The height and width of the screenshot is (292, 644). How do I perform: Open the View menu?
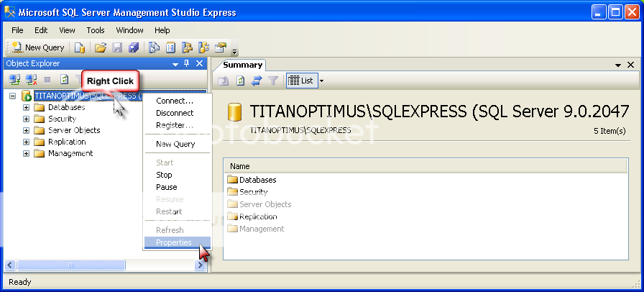(x=67, y=30)
